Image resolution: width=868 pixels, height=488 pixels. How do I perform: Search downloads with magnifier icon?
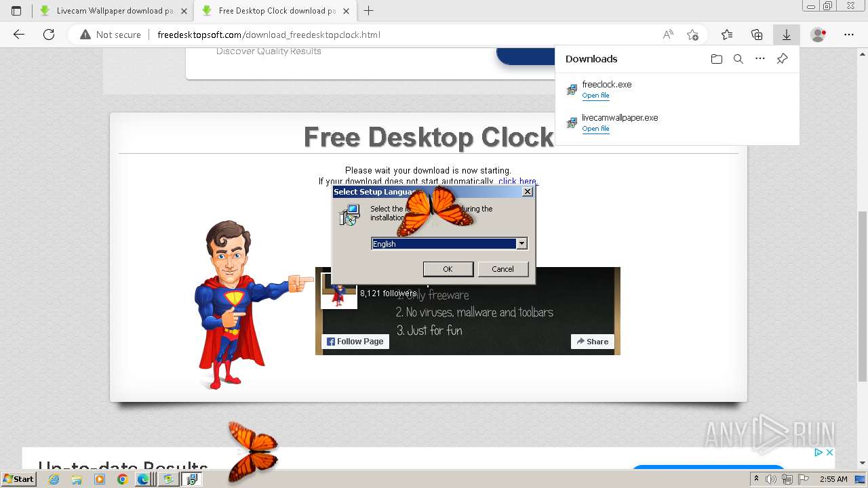tap(738, 59)
